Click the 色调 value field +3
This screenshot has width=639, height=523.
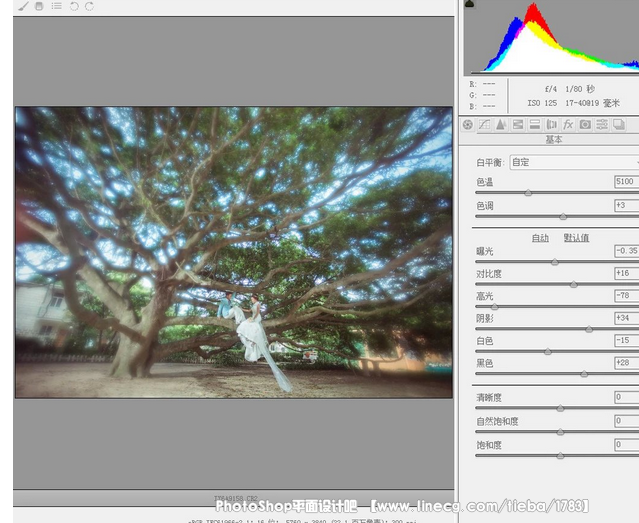(x=626, y=205)
